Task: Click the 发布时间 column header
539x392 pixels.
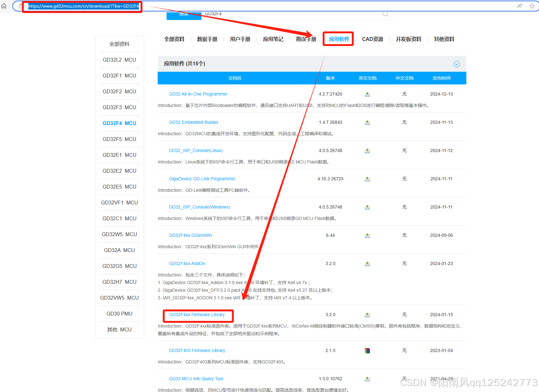Action: tap(442, 78)
